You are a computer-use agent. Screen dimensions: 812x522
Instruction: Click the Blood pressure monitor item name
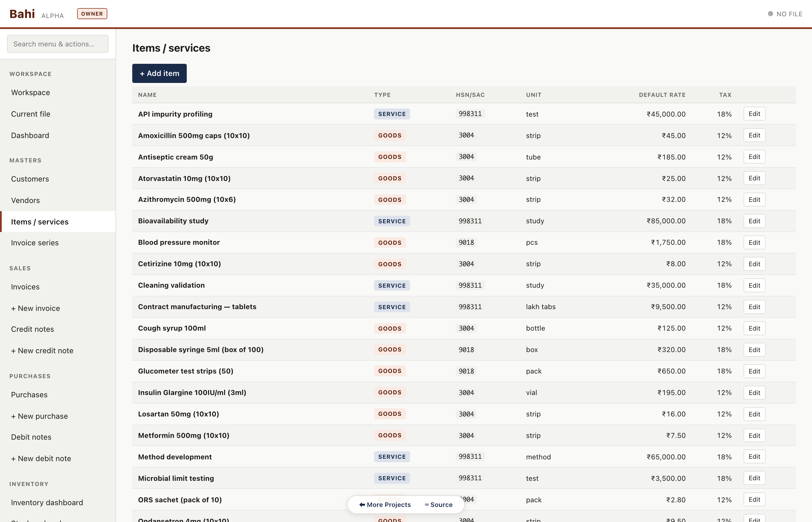[179, 242]
